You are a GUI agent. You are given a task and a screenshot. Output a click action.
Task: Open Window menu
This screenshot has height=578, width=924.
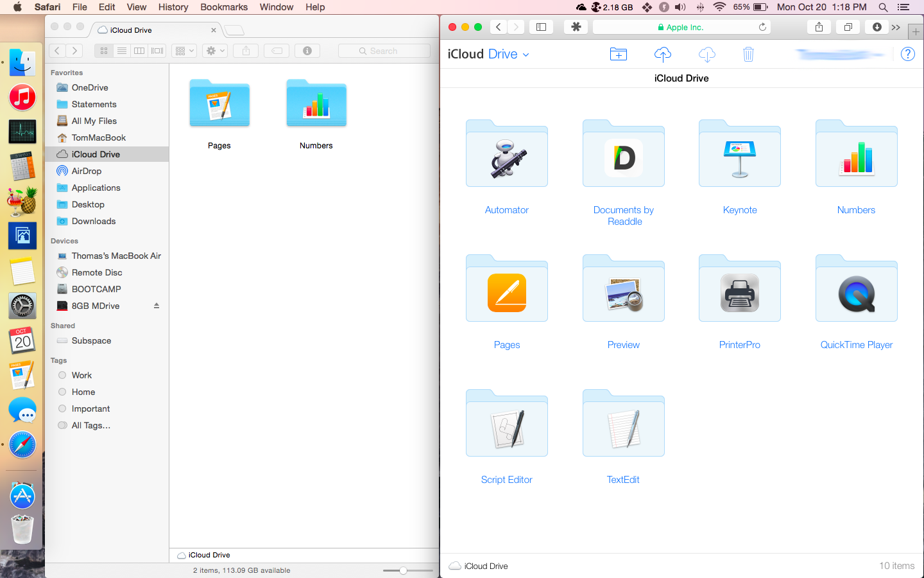[x=277, y=7]
